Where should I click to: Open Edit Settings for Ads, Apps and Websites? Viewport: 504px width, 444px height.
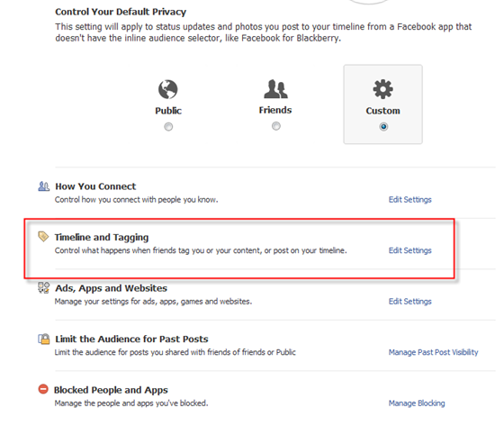[x=409, y=301]
